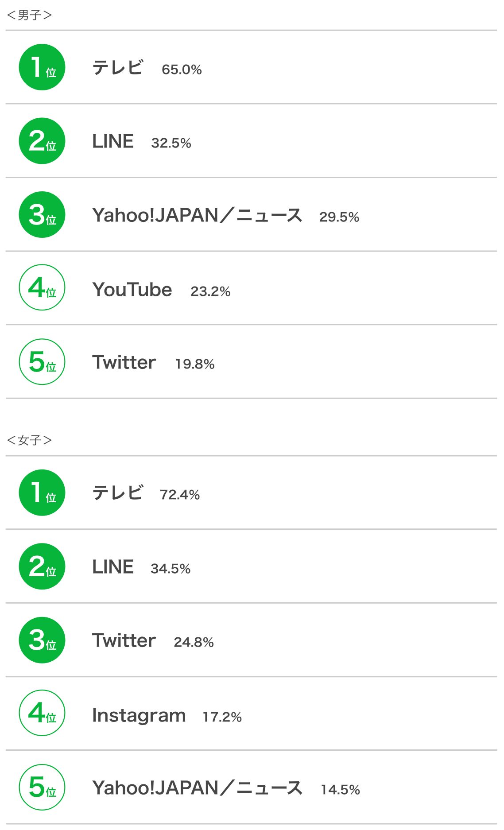Click the ＜女子＞ section heading
The width and height of the screenshot is (504, 830).
[x=30, y=440]
